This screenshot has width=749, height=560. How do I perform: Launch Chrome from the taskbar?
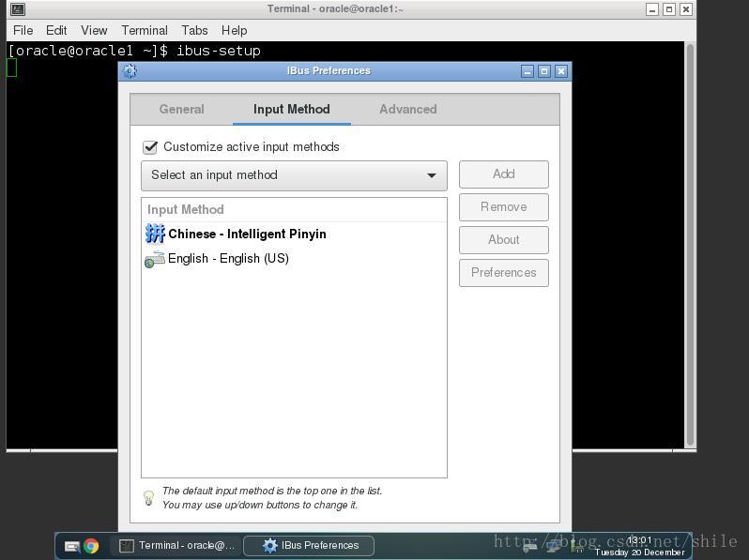(91, 546)
